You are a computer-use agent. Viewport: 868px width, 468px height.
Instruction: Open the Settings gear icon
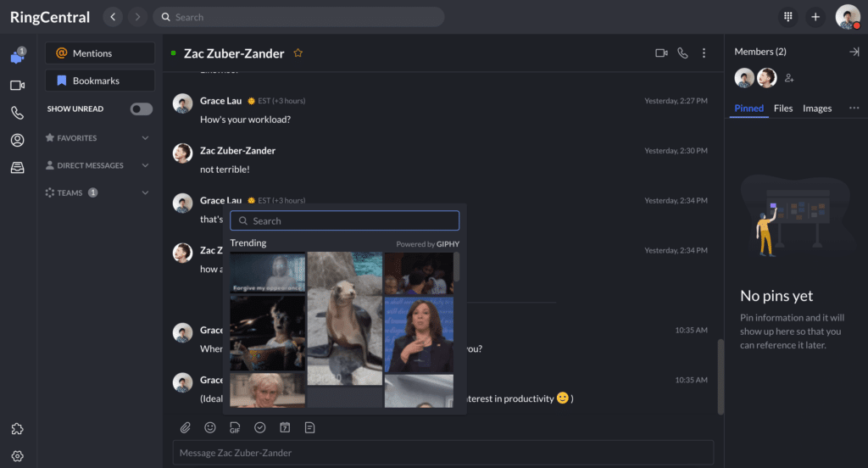17,456
